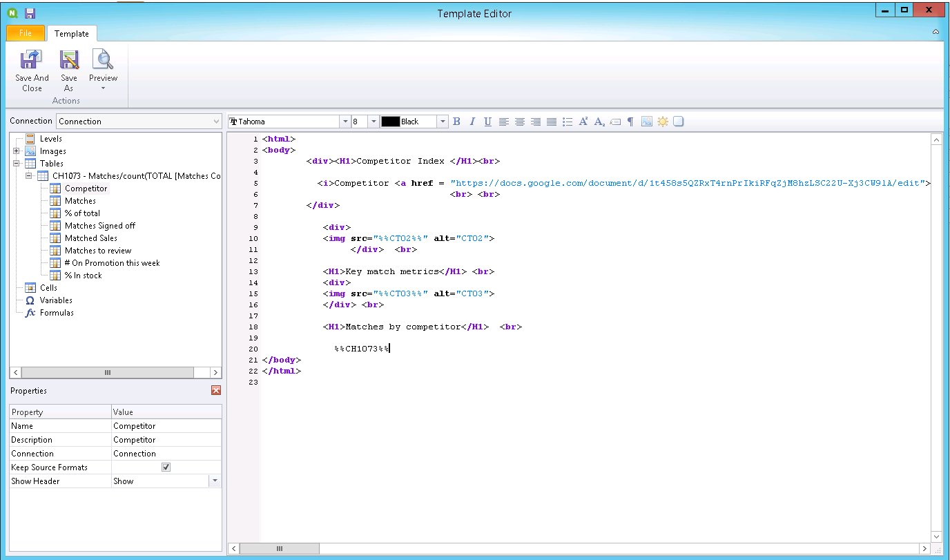This screenshot has width=950, height=560.
Task: Justify text alignment
Action: 552,122
